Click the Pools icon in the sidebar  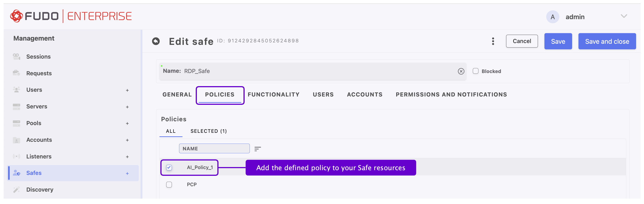pos(16,123)
